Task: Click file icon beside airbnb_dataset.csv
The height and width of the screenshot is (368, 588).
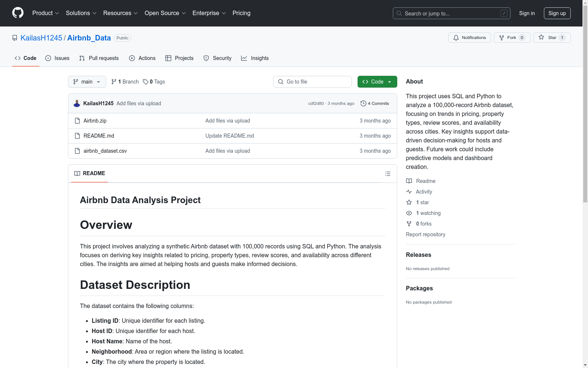Action: click(77, 151)
